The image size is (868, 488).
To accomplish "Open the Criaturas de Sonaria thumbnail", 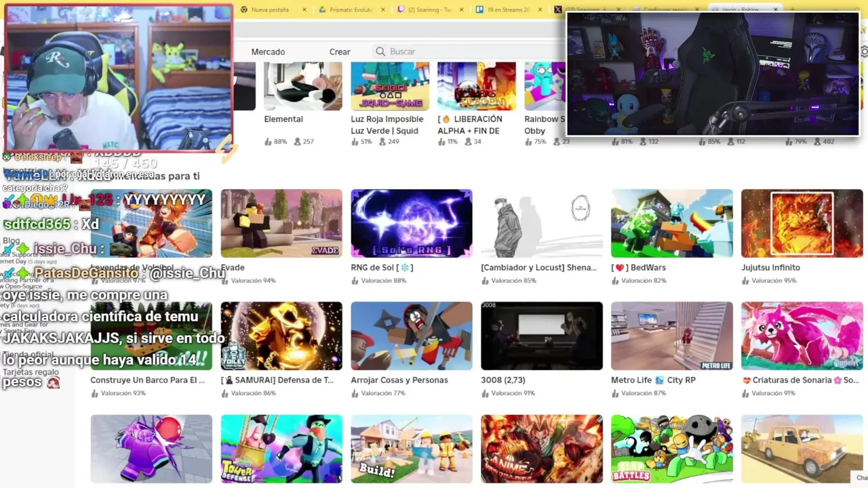I will pos(802,336).
